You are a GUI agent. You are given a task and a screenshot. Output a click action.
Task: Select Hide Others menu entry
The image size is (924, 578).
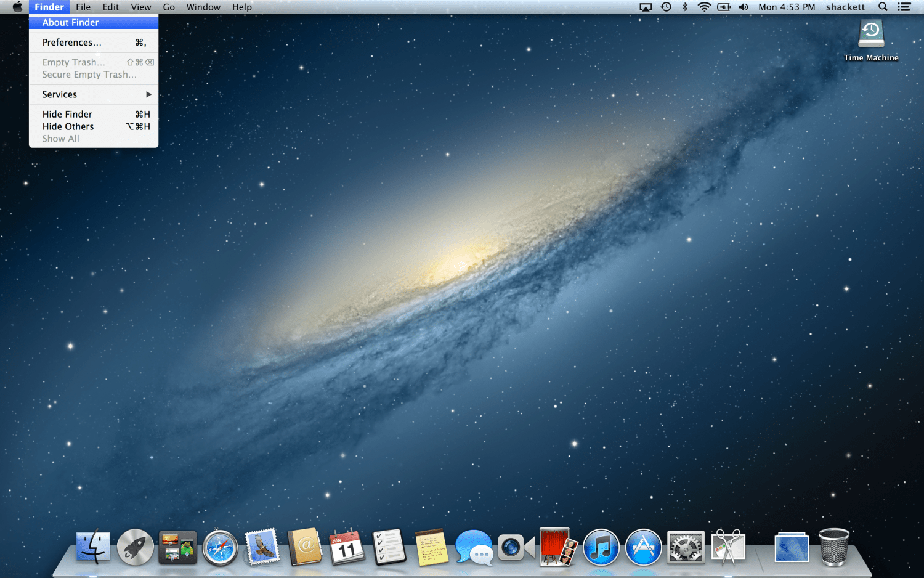pos(94,126)
